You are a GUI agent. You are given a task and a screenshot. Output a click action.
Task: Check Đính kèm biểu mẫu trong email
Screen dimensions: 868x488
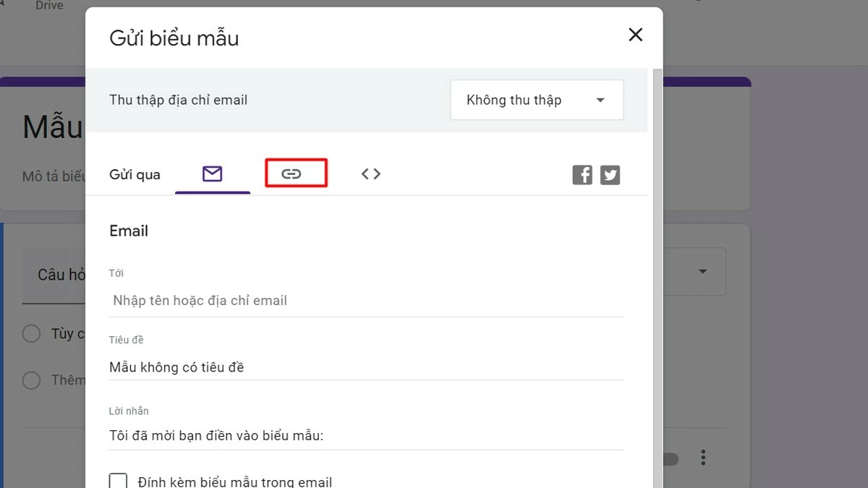point(118,479)
